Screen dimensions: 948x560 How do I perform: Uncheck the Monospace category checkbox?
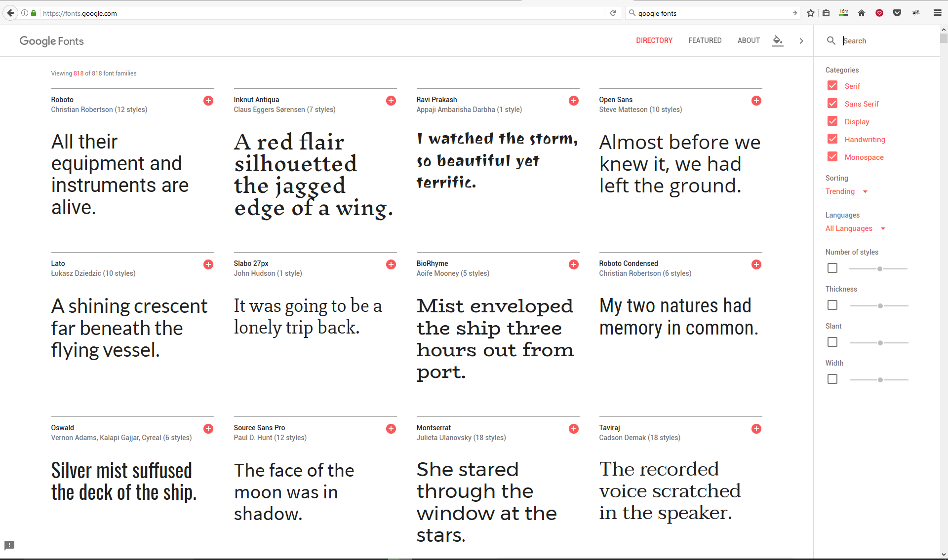pyautogui.click(x=832, y=157)
